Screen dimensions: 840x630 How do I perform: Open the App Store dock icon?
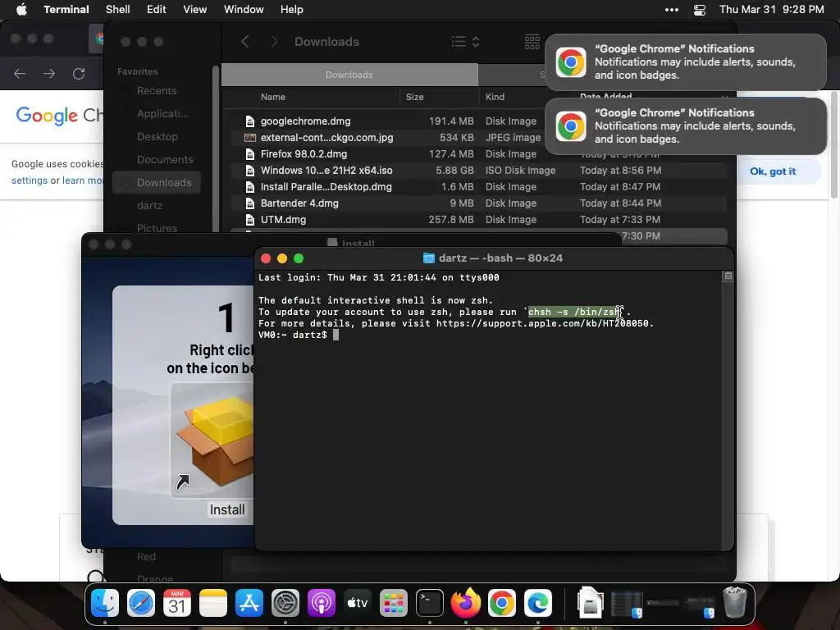(249, 603)
